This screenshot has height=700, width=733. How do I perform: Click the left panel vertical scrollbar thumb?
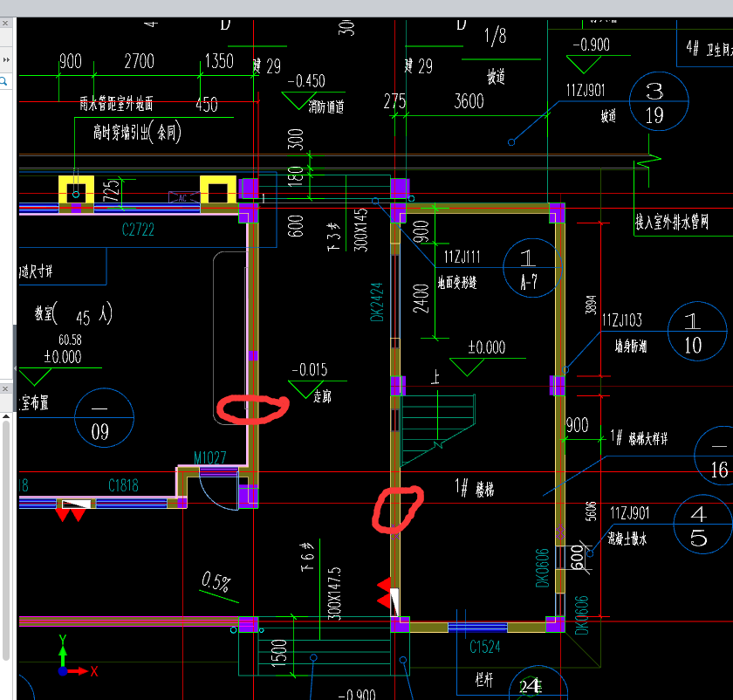coord(6,540)
